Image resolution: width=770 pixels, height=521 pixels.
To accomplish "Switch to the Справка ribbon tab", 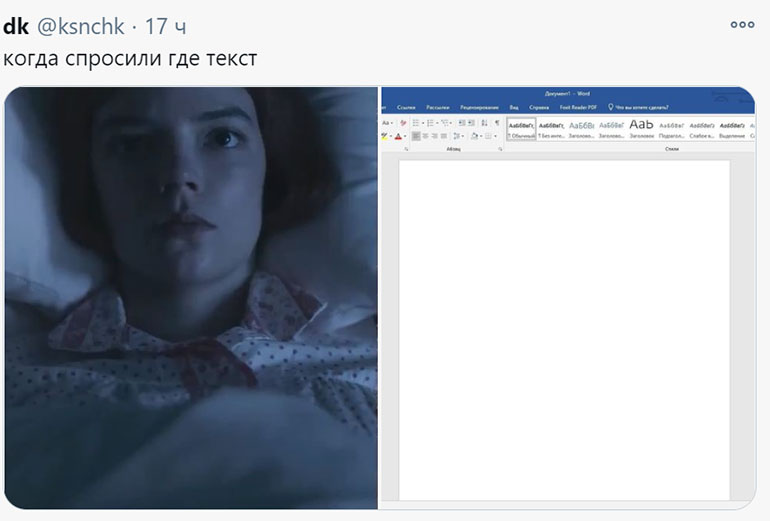I will pos(539,107).
